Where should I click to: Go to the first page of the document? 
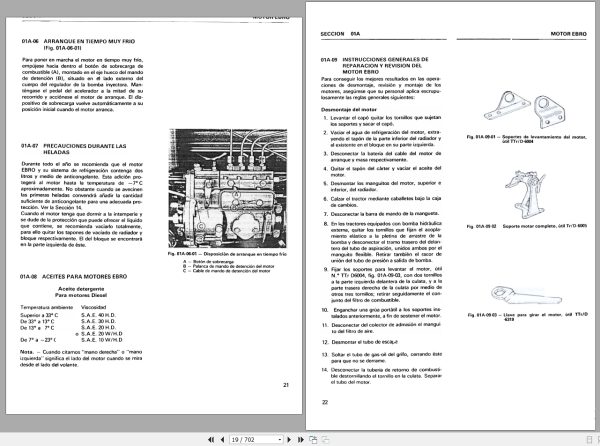point(211,440)
